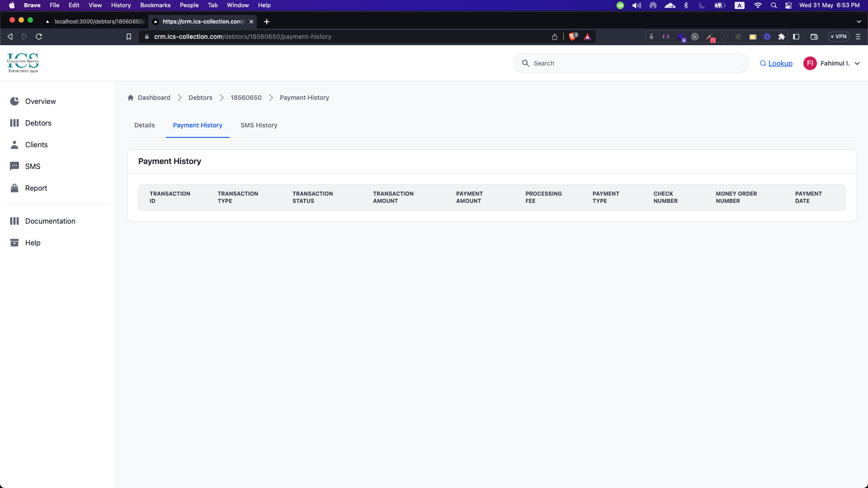This screenshot has height=488, width=868.
Task: Switch to the SMS History tab
Action: [259, 125]
